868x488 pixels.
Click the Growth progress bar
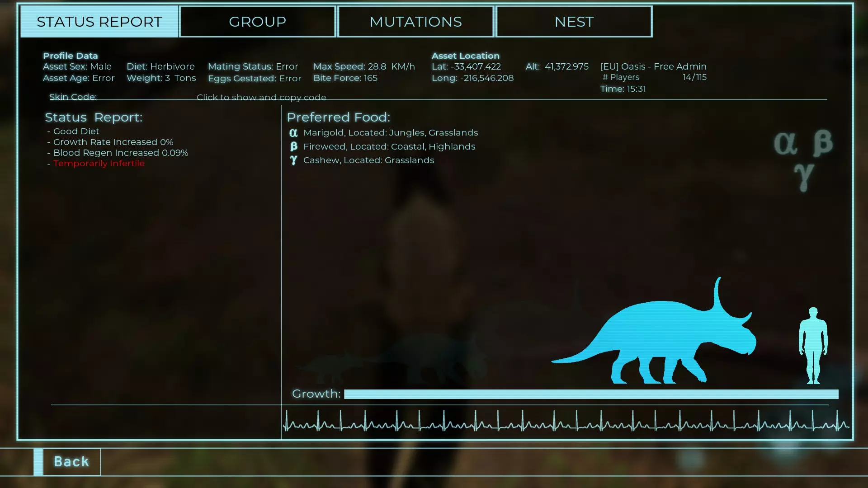(591, 394)
